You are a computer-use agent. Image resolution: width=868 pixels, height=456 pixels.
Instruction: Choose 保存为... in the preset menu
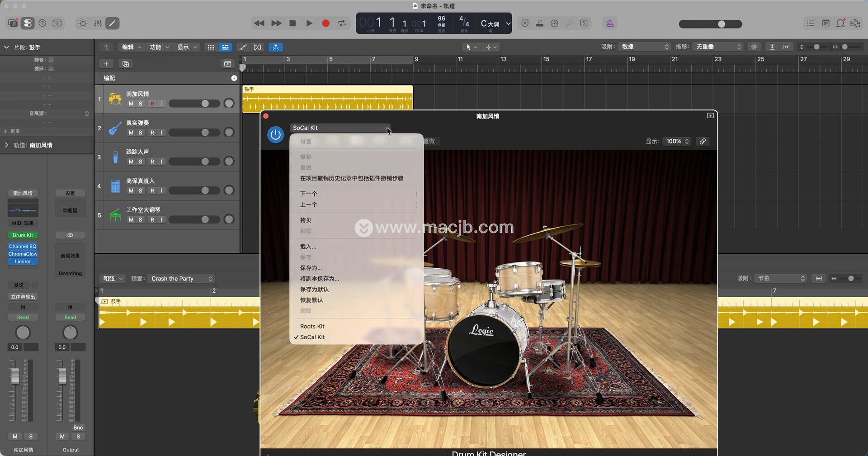click(x=311, y=268)
